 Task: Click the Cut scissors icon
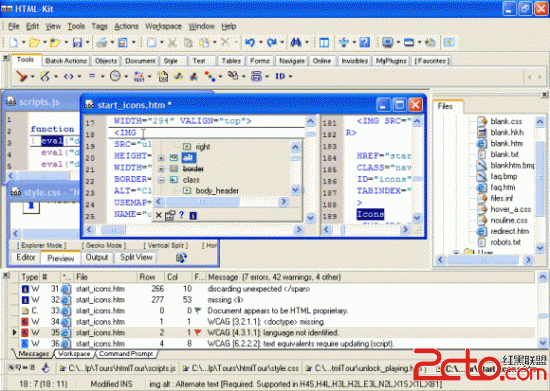click(x=172, y=43)
